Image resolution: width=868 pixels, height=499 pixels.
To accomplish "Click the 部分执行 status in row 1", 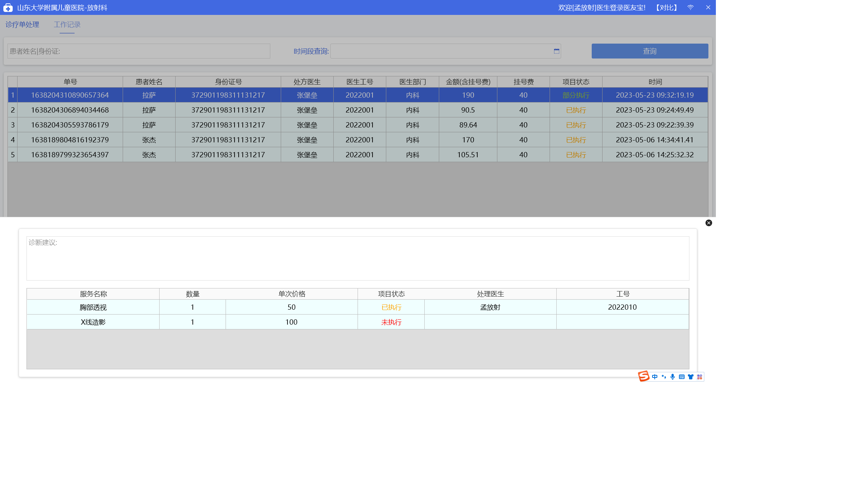I will point(576,95).
